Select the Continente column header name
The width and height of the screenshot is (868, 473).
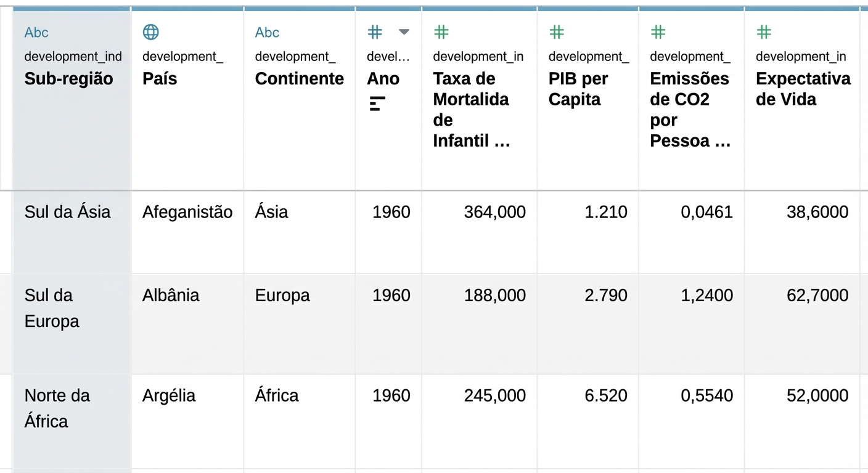(x=299, y=79)
